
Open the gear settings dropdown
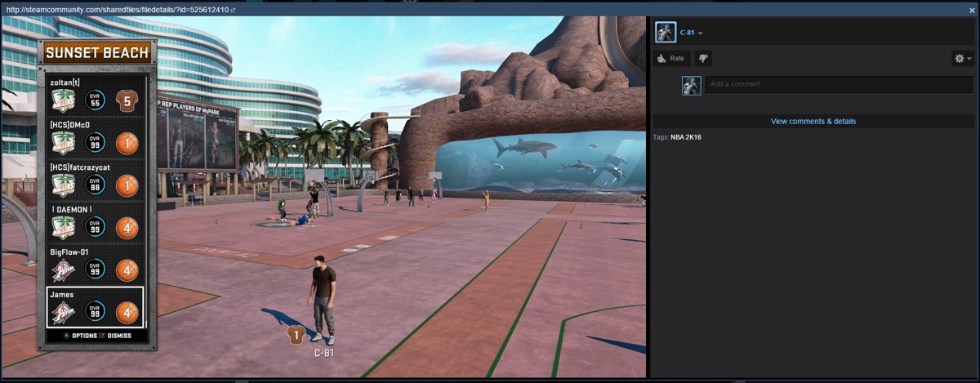(x=963, y=59)
